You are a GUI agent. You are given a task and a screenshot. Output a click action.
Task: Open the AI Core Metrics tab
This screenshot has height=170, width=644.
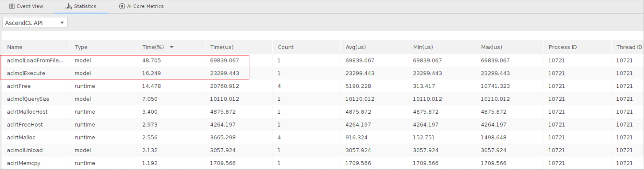tap(141, 7)
